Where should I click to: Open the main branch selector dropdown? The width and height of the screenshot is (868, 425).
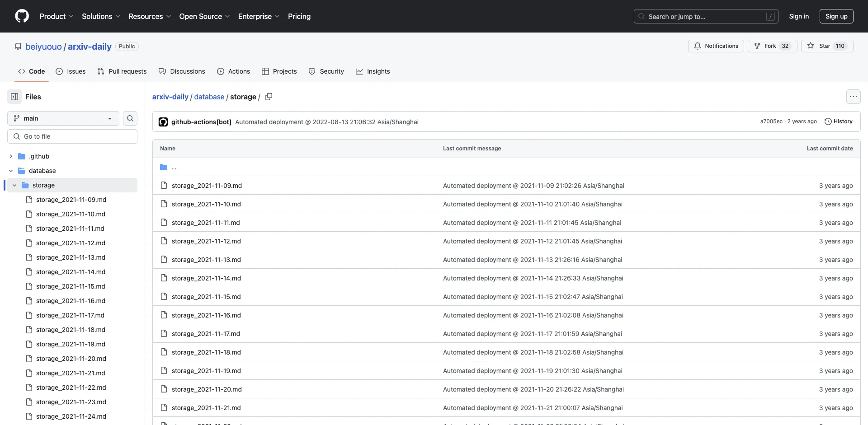[63, 118]
